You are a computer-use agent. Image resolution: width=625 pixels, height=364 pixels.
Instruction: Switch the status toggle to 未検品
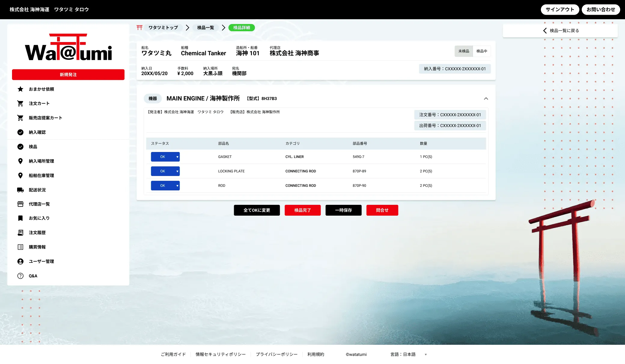coord(464,51)
